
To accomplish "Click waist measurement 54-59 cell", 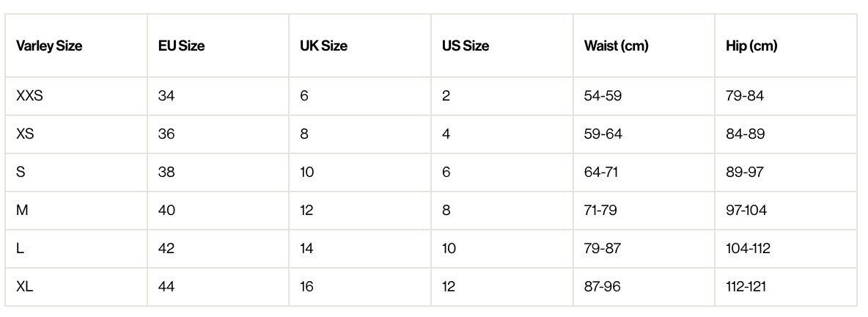I will [603, 96].
